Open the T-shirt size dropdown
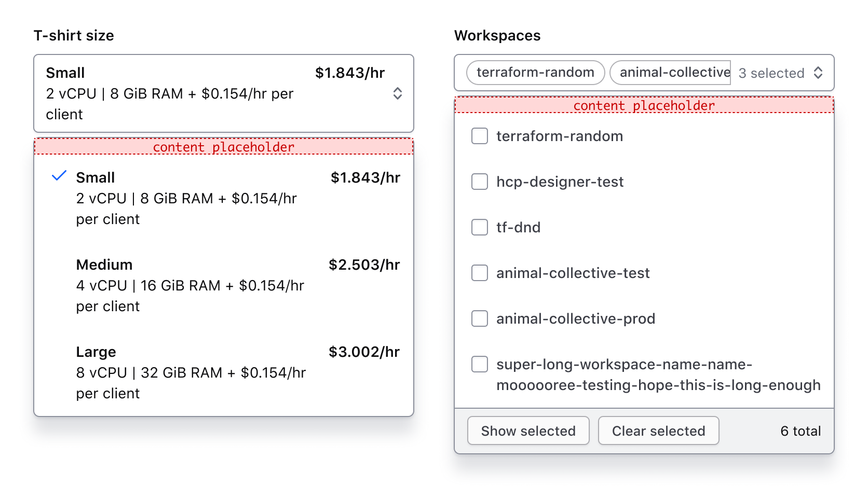This screenshot has height=500, width=868. pyautogui.click(x=223, y=93)
